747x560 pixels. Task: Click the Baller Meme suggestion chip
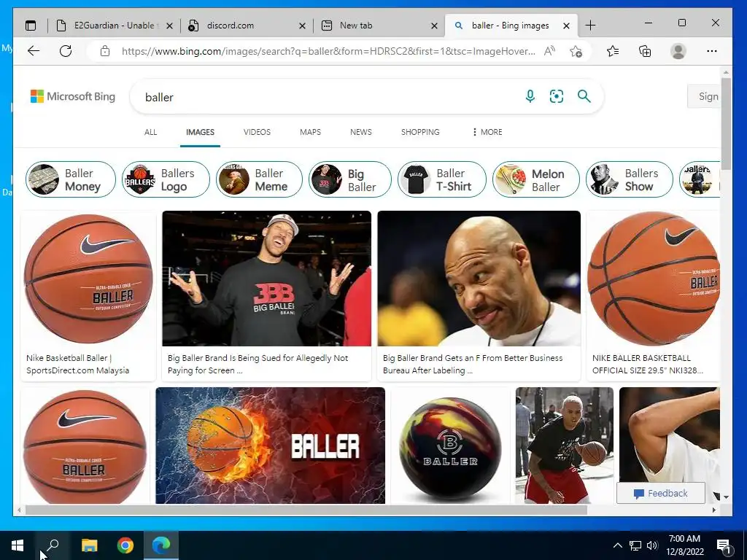click(259, 179)
